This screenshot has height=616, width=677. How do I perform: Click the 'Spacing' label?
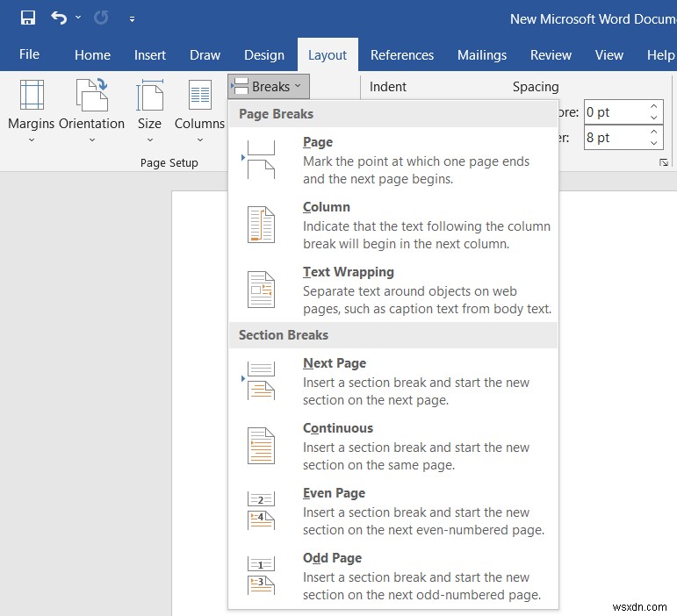536,87
